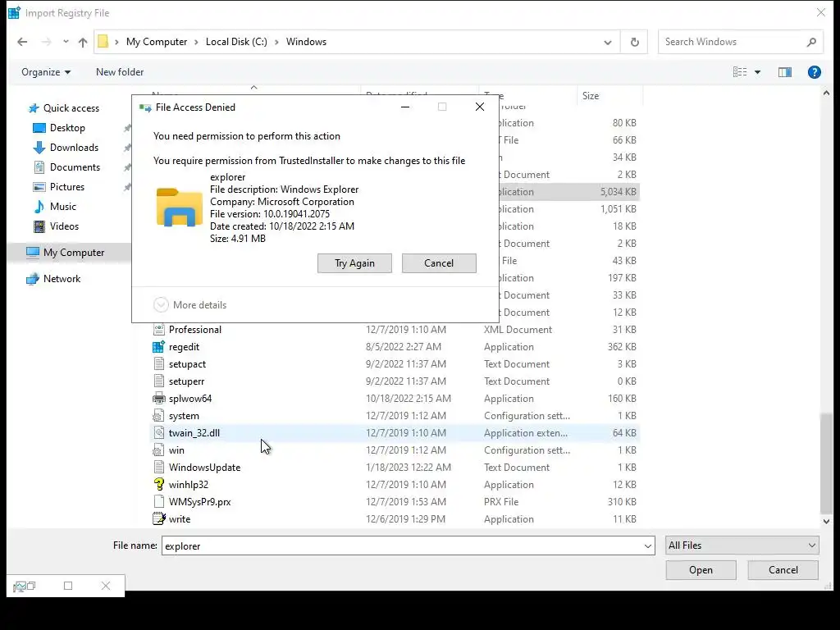Select the win configuration file icon

click(x=158, y=450)
